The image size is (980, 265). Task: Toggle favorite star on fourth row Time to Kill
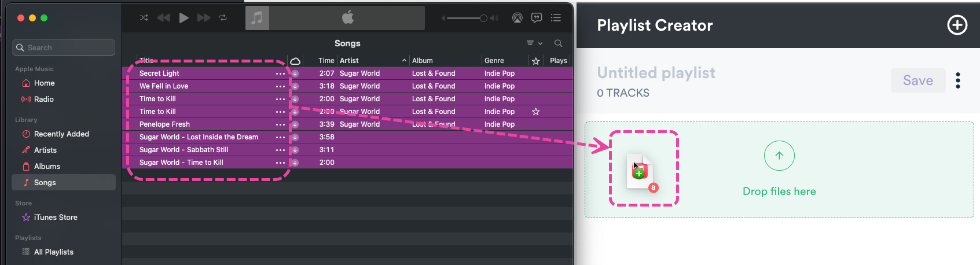point(536,112)
